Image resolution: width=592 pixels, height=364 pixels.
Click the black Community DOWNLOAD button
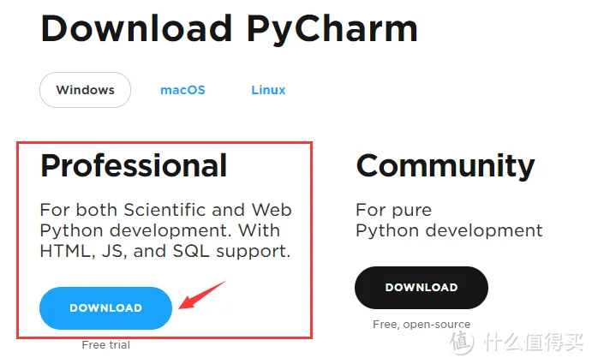(x=422, y=288)
